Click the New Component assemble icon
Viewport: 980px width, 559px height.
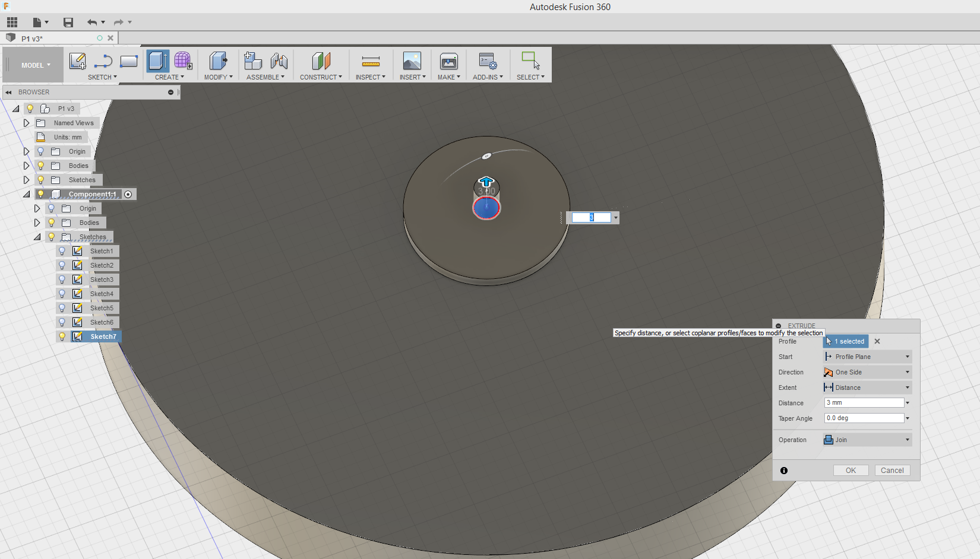253,61
